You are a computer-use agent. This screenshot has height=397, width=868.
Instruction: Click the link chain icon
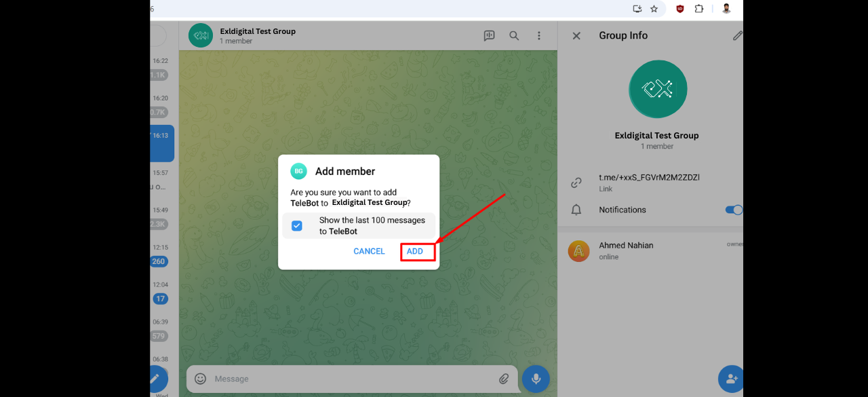pos(576,183)
